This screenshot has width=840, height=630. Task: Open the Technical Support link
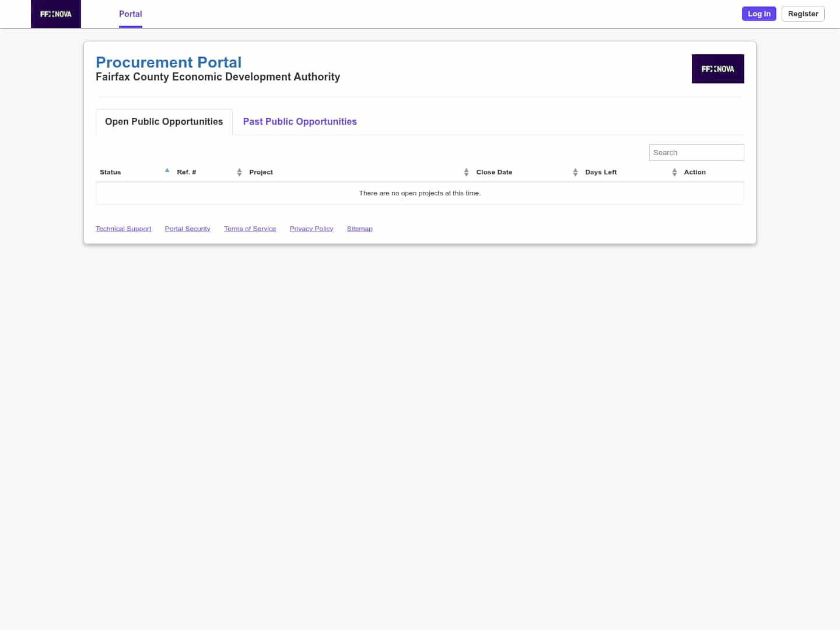(124, 229)
